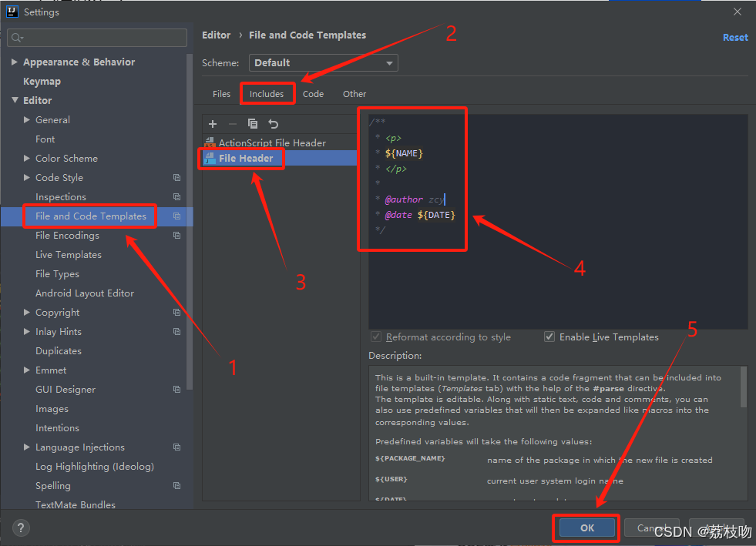The height and width of the screenshot is (546, 756).
Task: Click Editor in the breadcrumb
Action: pos(216,35)
